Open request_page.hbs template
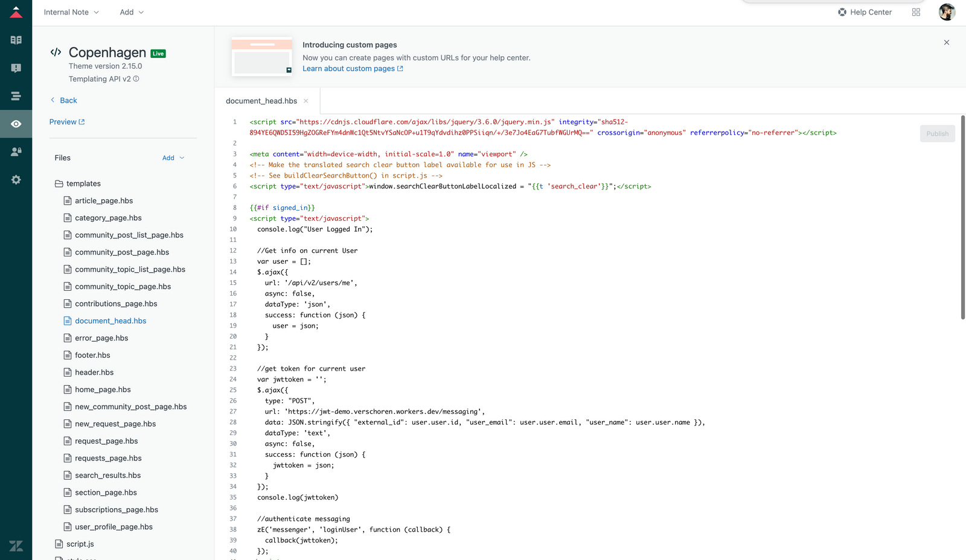 (106, 442)
